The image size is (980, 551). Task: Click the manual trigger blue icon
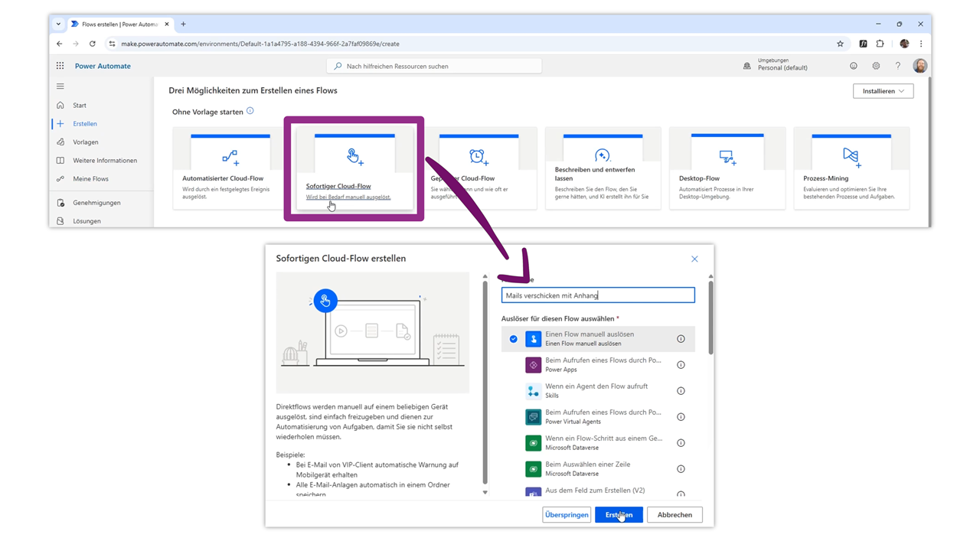[534, 339]
